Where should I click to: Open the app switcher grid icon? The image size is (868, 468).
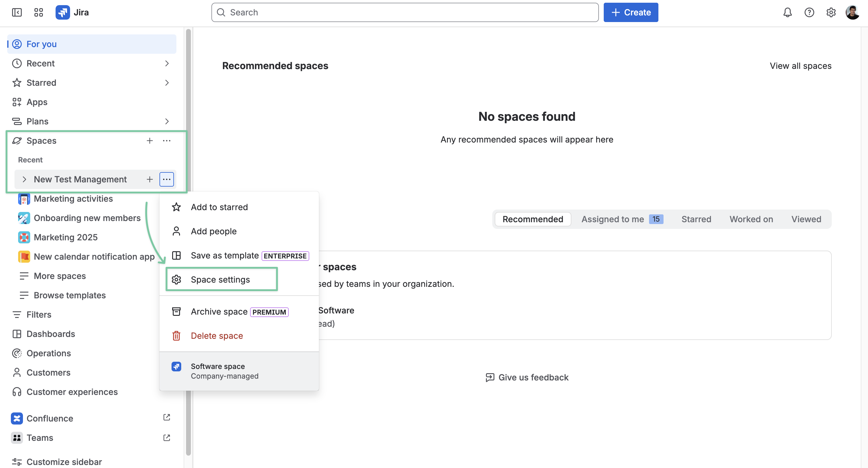pos(39,12)
